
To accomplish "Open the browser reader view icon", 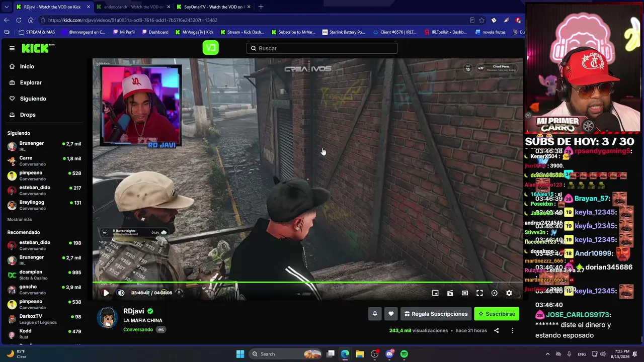I will click(472, 20).
